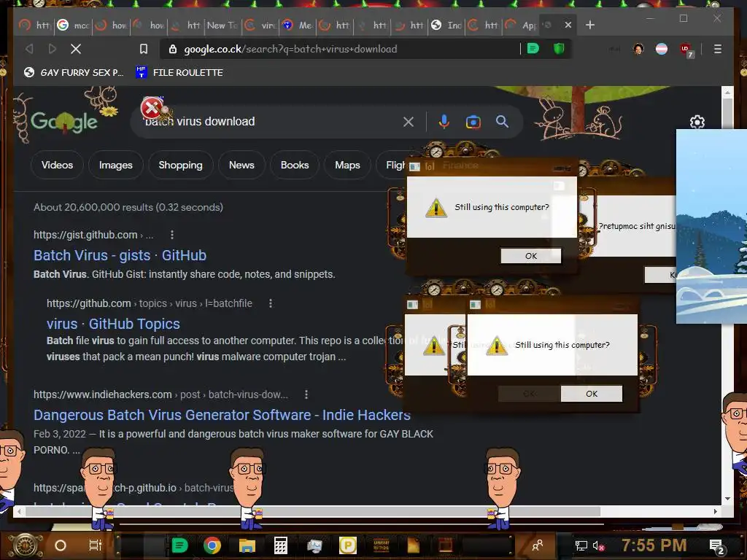Open three-dot menu beside github.com topics result
The image size is (747, 560).
[271, 303]
